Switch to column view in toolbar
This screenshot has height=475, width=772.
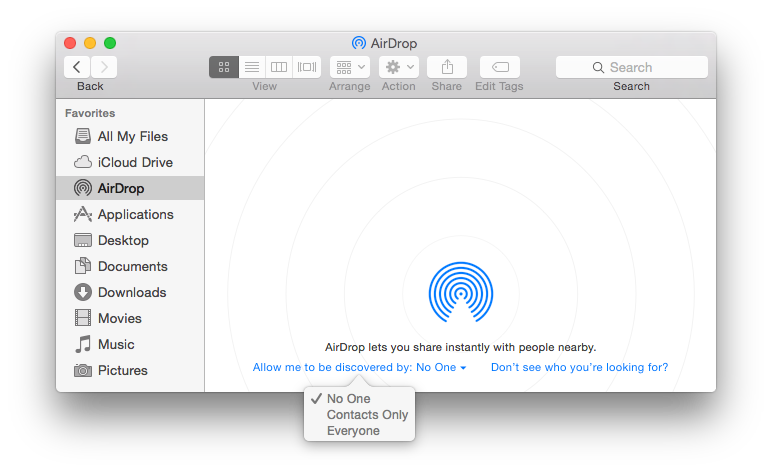pos(279,67)
